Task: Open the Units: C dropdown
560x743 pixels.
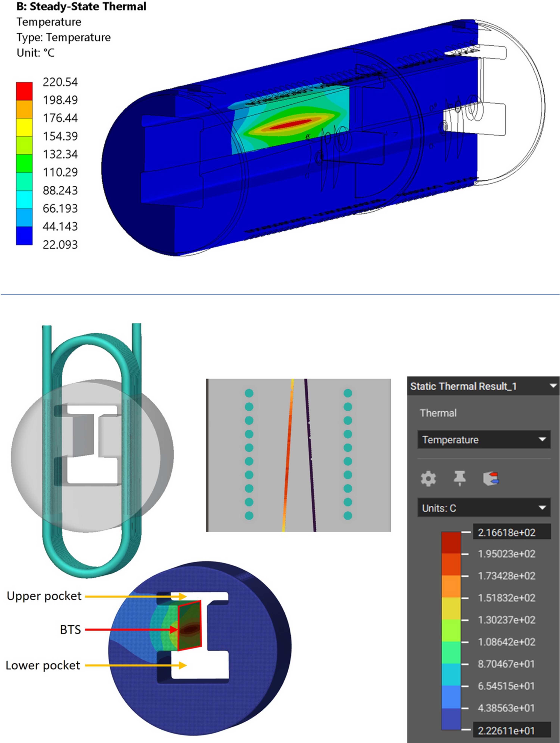Action: pos(484,508)
